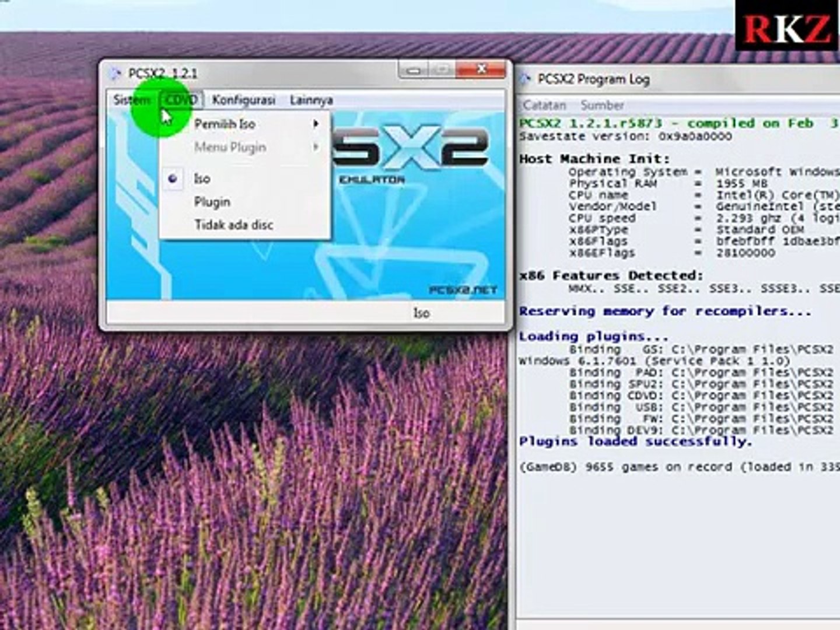Click the 'x86Flags' log label

[x=598, y=242]
